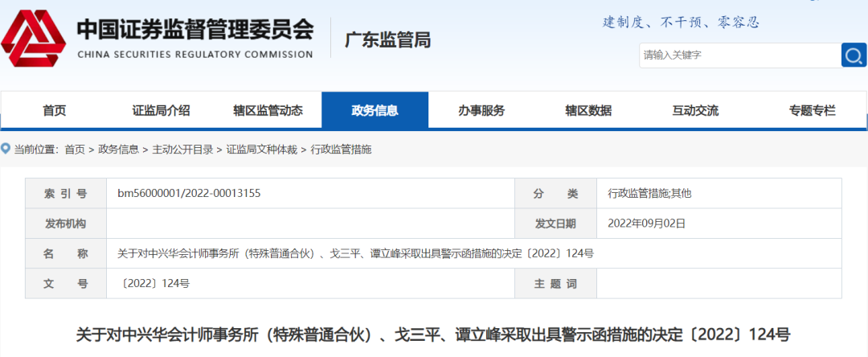Viewport: 868px width, 357px height.
Task: Click the 主题词 label cell
Action: tap(555, 283)
